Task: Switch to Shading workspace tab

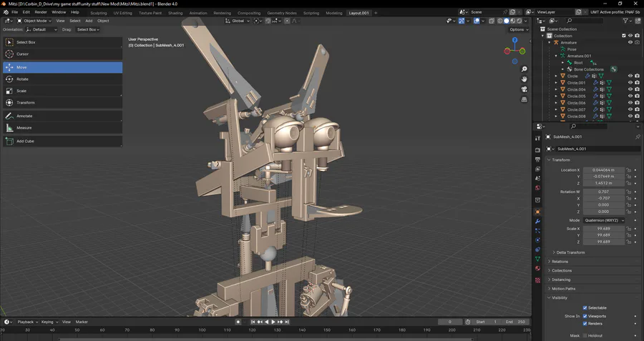Action: [x=175, y=13]
